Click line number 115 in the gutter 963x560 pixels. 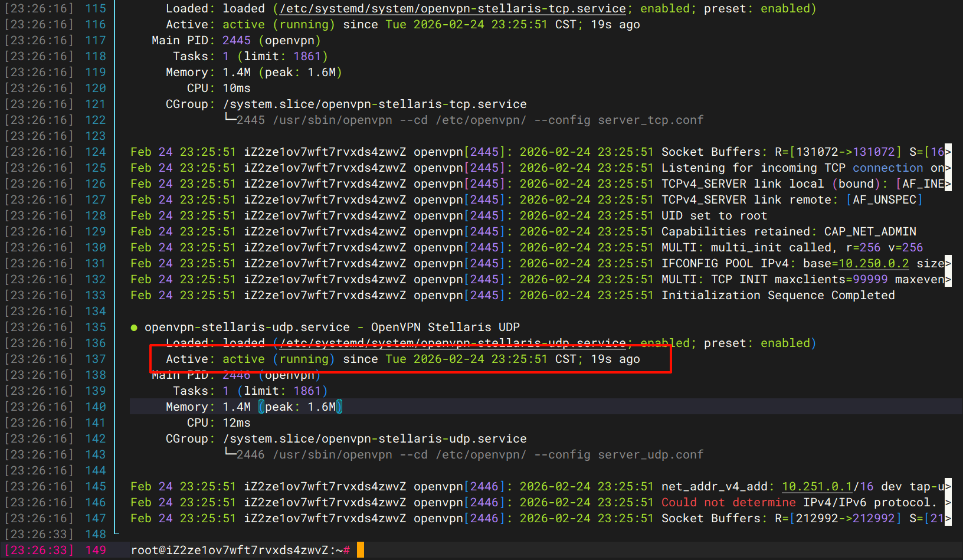click(96, 9)
